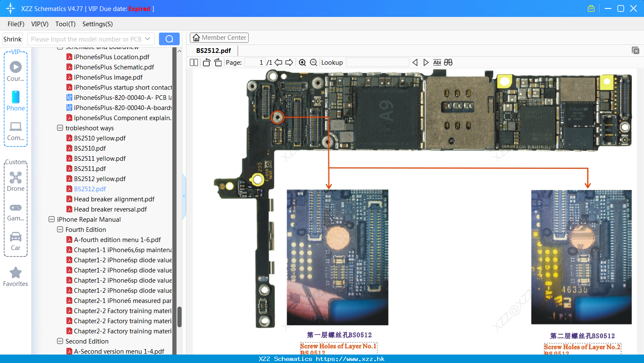Click the Page number field
644x363 pixels.
(x=255, y=63)
